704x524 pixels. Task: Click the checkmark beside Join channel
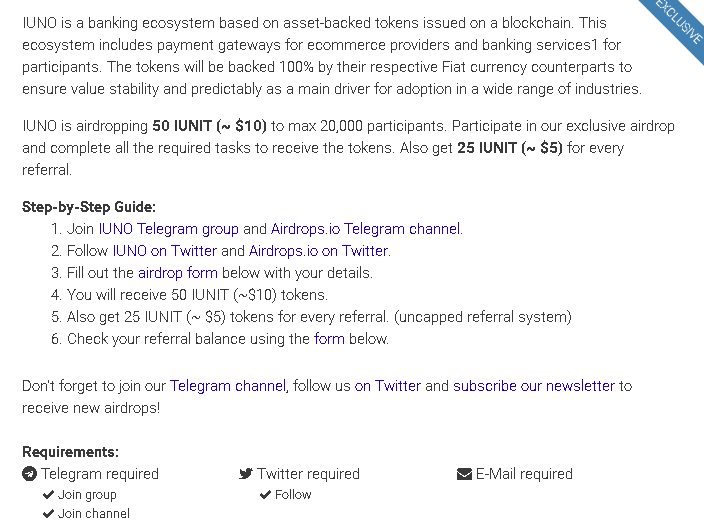pos(48,514)
